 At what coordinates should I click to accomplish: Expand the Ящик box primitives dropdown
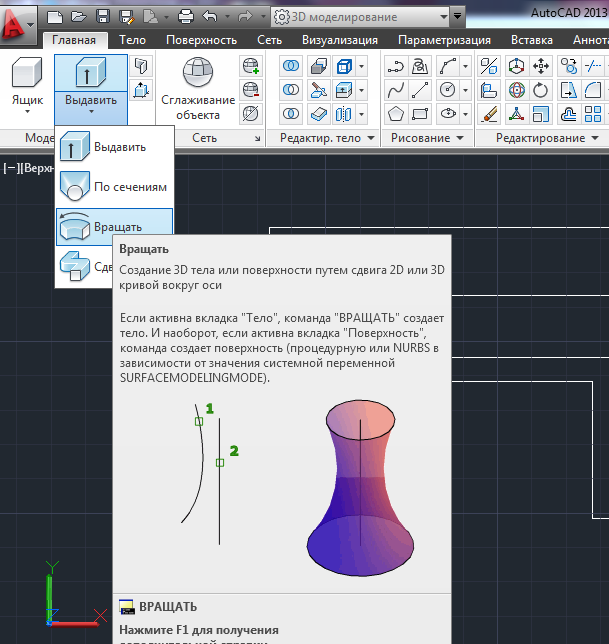(x=27, y=112)
